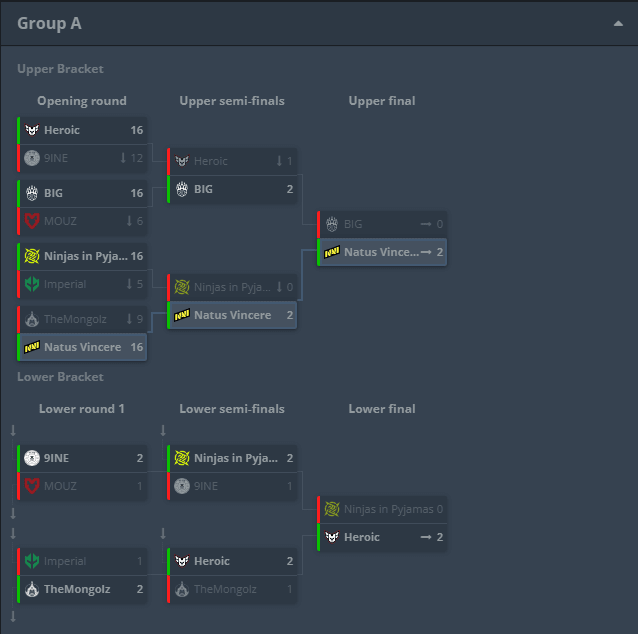Click BIG logo in Upper final
The width and height of the screenshot is (638, 634).
pyautogui.click(x=332, y=224)
